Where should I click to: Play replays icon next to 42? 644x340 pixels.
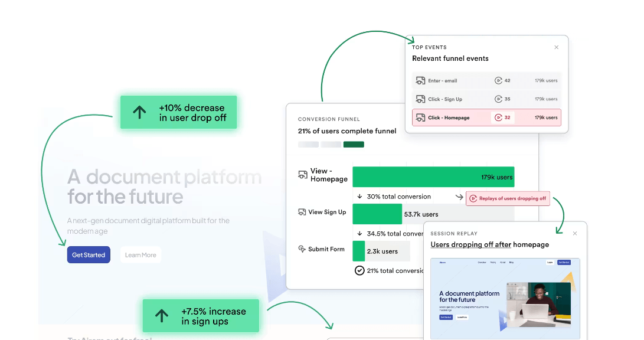pyautogui.click(x=498, y=80)
